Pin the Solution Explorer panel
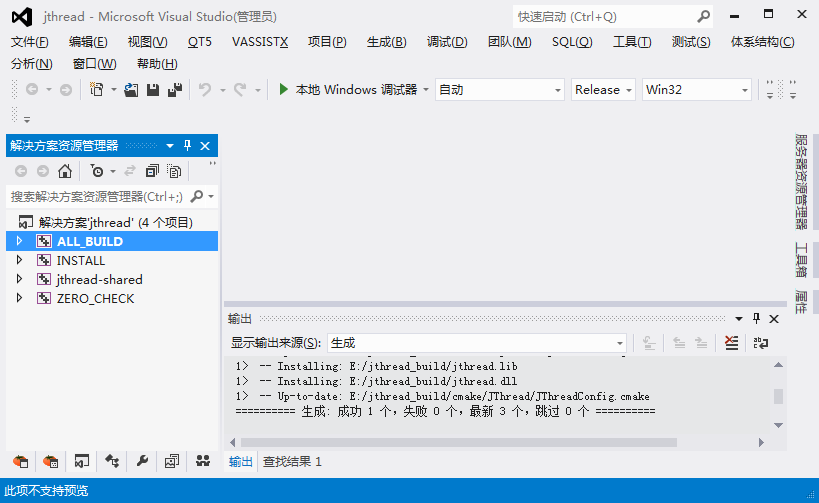This screenshot has width=819, height=503. [x=188, y=146]
